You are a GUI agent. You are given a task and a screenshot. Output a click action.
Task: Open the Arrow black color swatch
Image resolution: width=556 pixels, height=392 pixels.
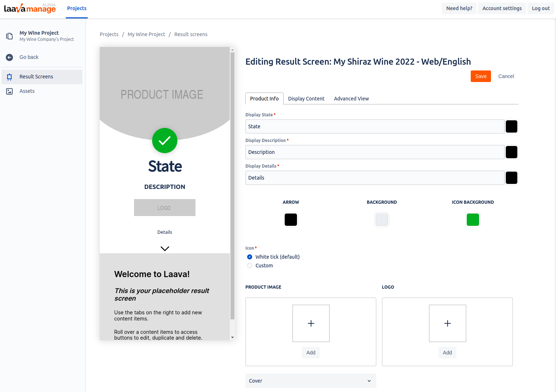coord(291,220)
